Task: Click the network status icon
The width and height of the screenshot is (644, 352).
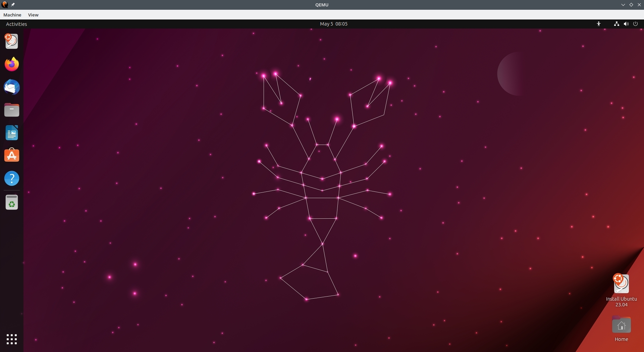Action: coord(616,24)
